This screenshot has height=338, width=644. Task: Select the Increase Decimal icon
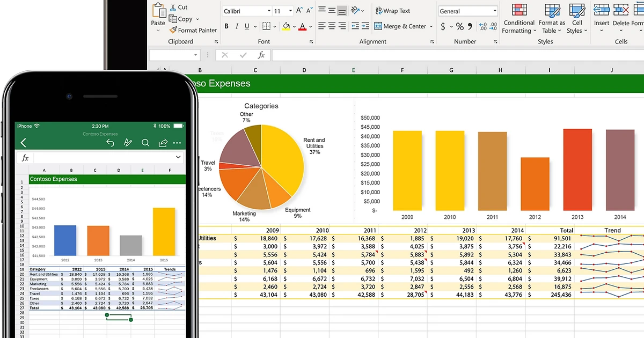tap(482, 26)
